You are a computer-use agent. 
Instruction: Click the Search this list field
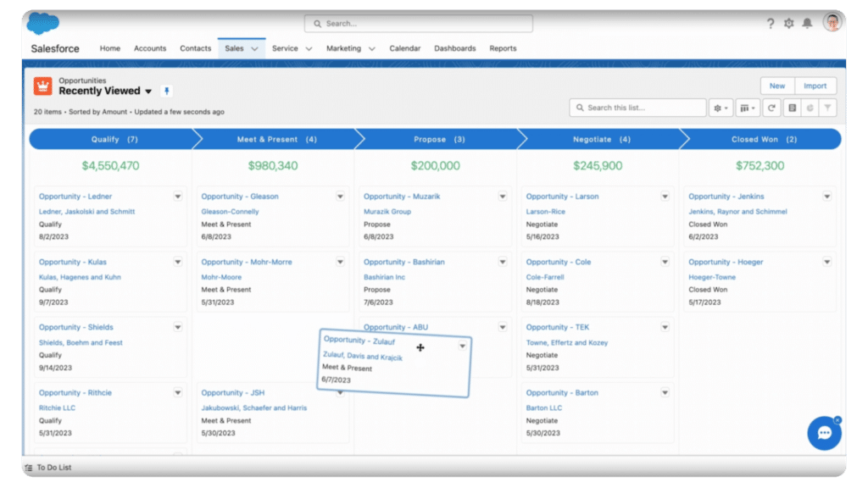pos(636,108)
